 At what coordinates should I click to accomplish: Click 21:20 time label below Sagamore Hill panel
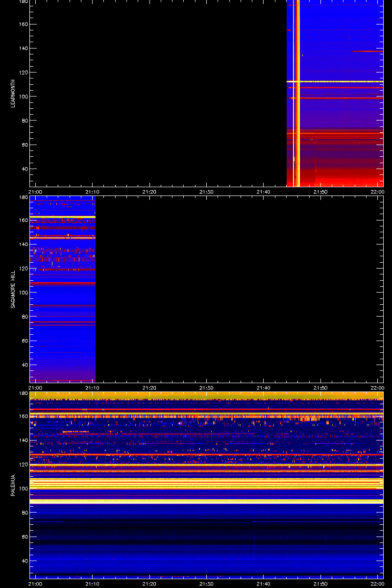pyautogui.click(x=149, y=388)
